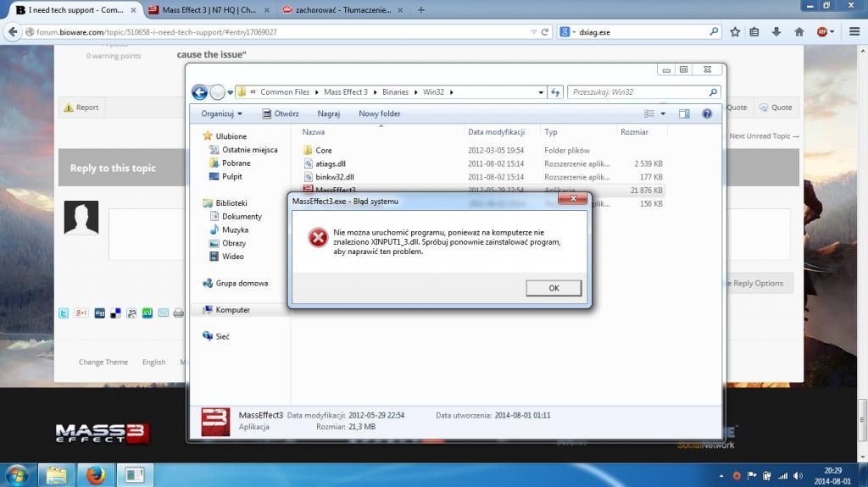The height and width of the screenshot is (487, 868).
Task: Click Binaries breadcrumb segment
Action: 395,91
